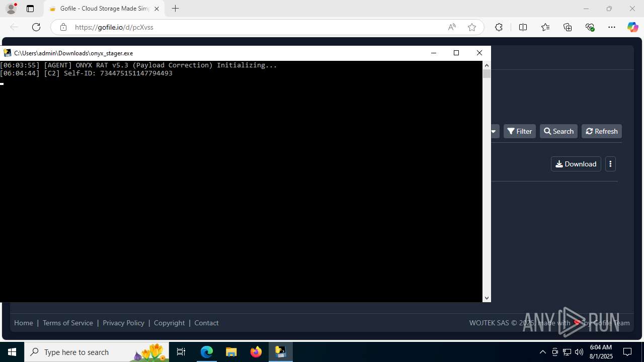This screenshot has width=644, height=362.
Task: Toggle Split screen icon
Action: click(x=523, y=27)
